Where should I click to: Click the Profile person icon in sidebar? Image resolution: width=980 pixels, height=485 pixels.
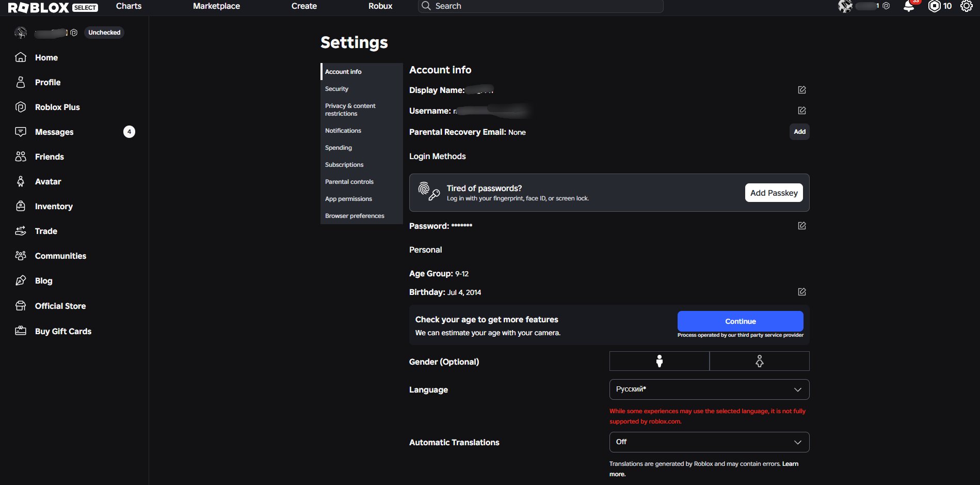click(x=21, y=82)
